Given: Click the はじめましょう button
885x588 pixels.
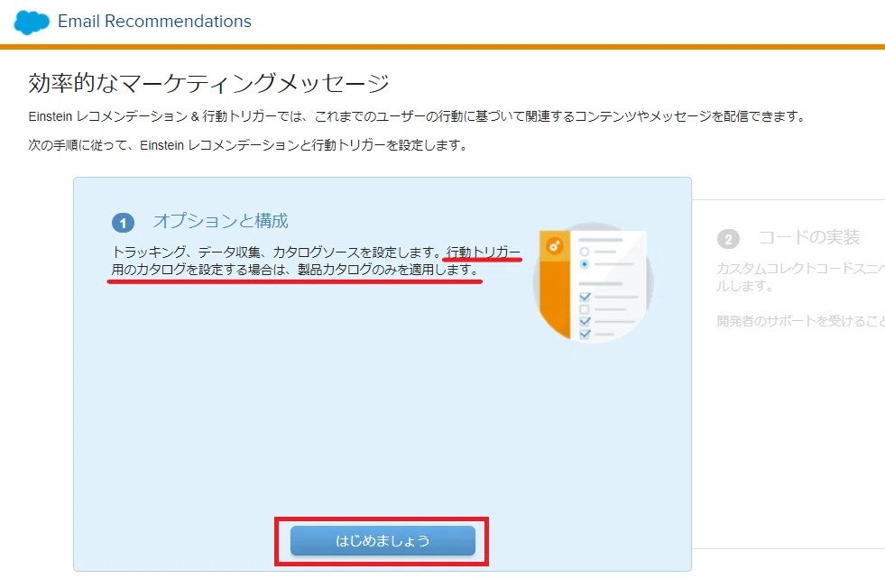Looking at the screenshot, I should (383, 540).
